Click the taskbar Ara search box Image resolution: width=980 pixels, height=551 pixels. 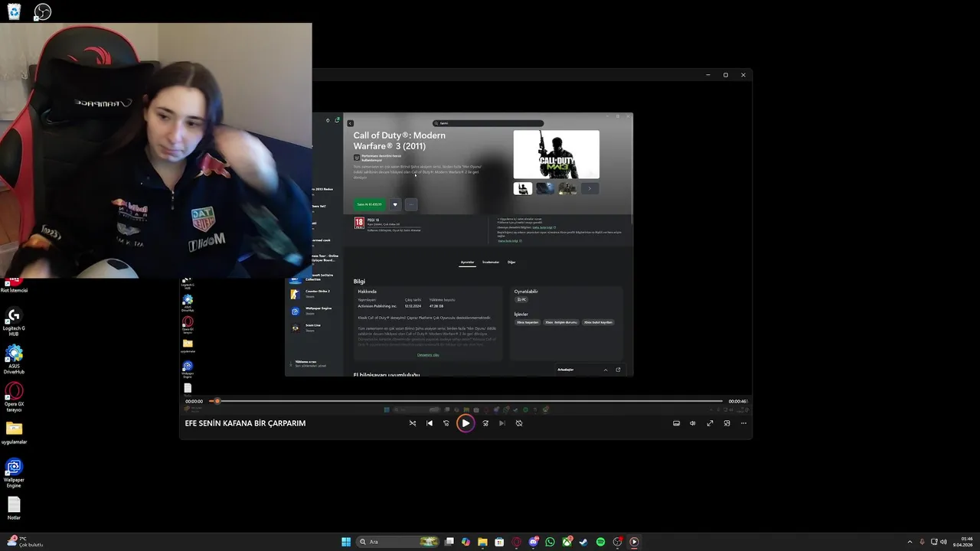[399, 542]
